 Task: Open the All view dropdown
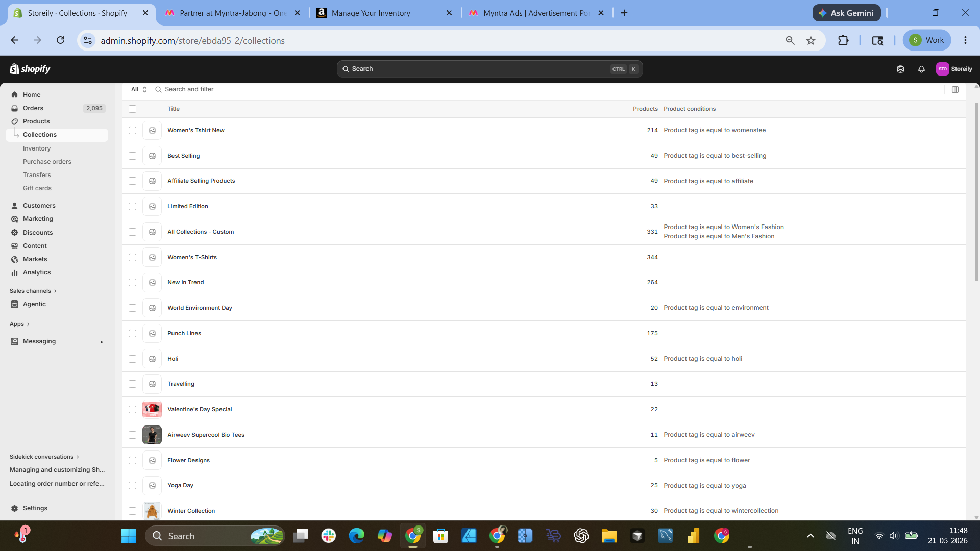click(x=139, y=89)
